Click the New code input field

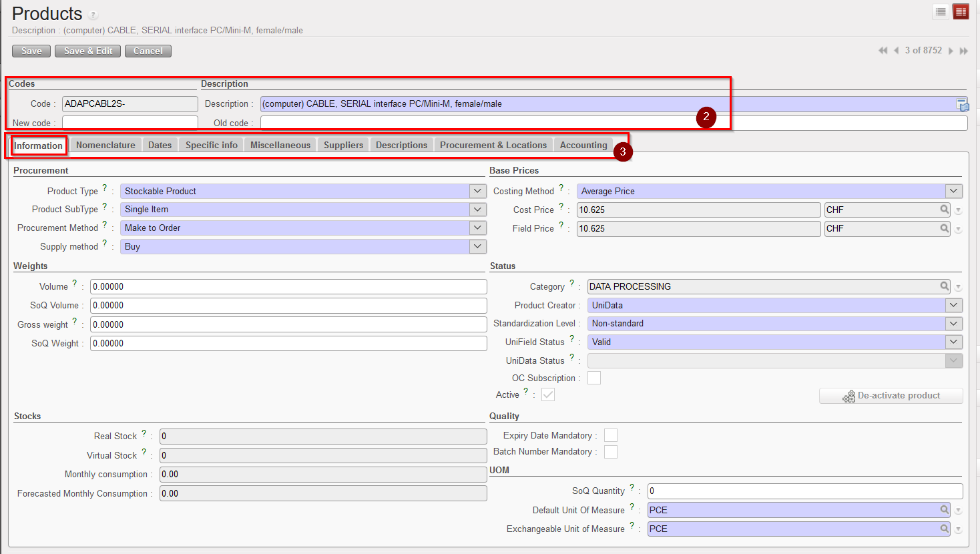(x=130, y=123)
